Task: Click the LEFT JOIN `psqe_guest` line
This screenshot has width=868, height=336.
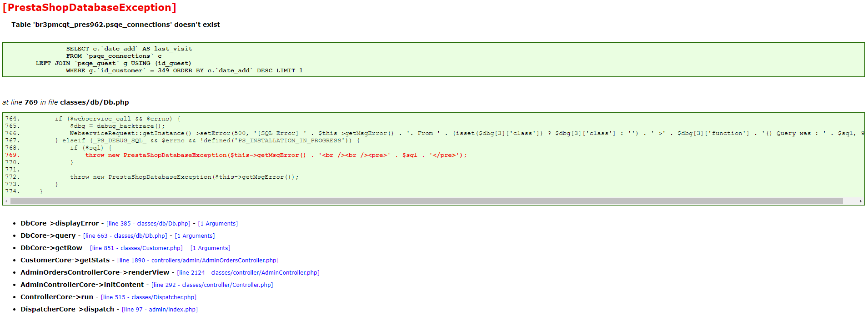Action: pos(114,63)
